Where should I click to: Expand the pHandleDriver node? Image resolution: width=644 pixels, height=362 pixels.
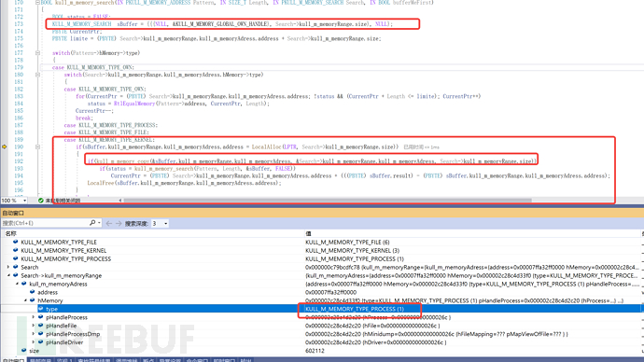tap(34, 341)
